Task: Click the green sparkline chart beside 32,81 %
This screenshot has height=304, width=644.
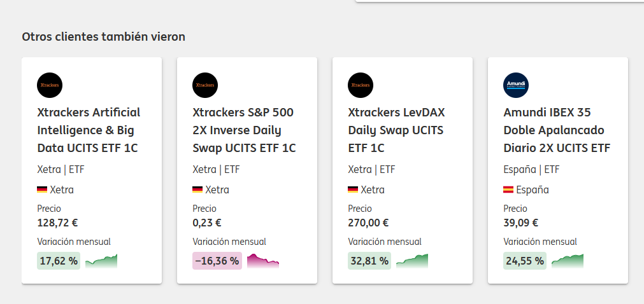Action: tap(412, 261)
